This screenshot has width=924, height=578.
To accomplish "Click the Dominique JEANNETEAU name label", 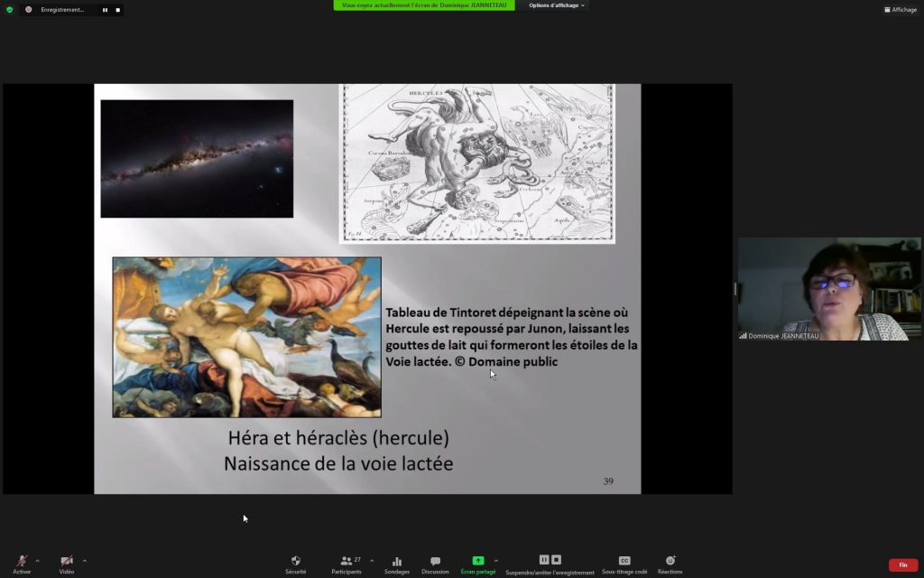I will pyautogui.click(x=783, y=336).
